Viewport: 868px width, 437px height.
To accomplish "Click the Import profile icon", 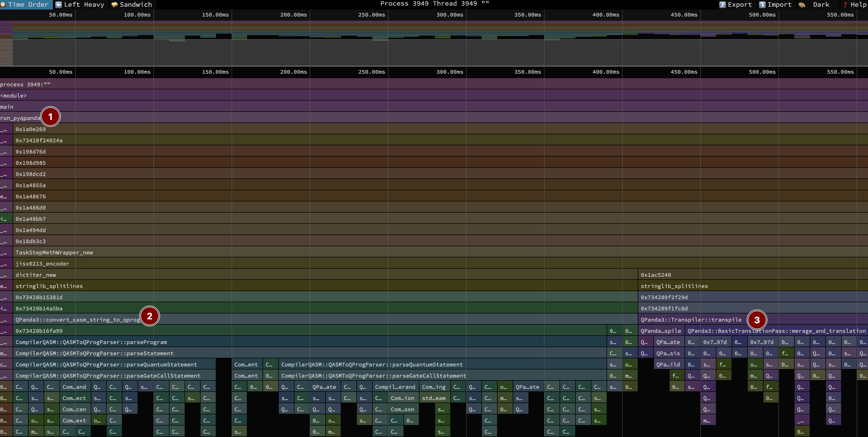I will (x=762, y=5).
